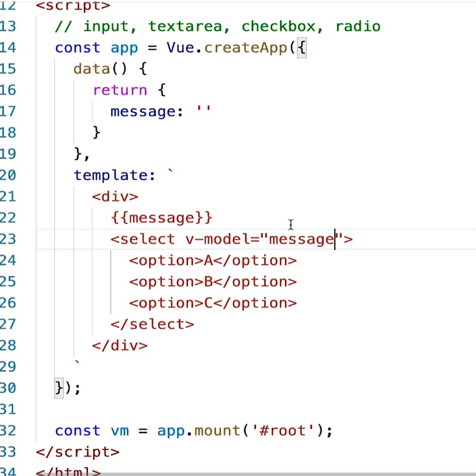Click 'const vm' on line 32

point(92,431)
